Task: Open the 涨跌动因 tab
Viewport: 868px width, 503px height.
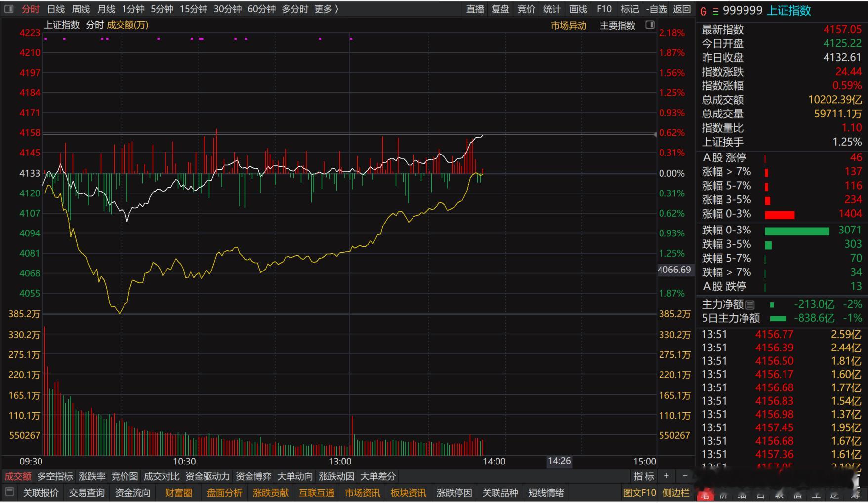Action: [x=336, y=476]
